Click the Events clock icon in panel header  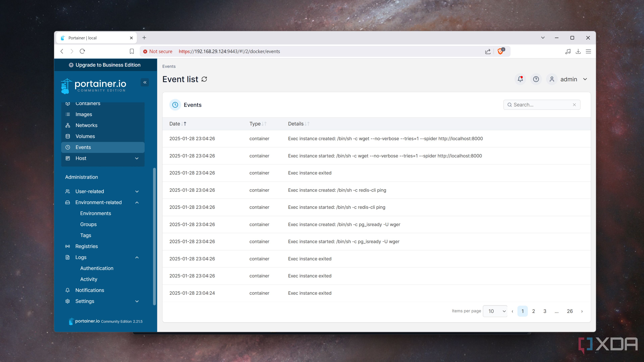(175, 105)
